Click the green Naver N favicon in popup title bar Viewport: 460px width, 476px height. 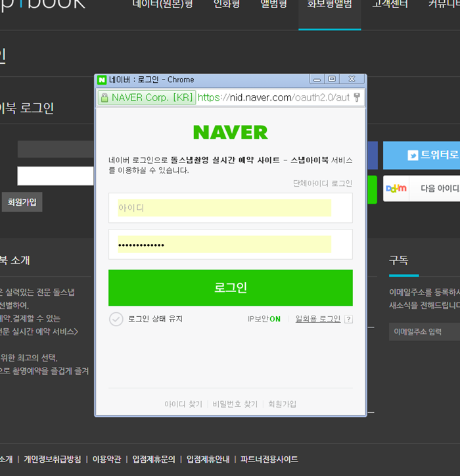[102, 80]
